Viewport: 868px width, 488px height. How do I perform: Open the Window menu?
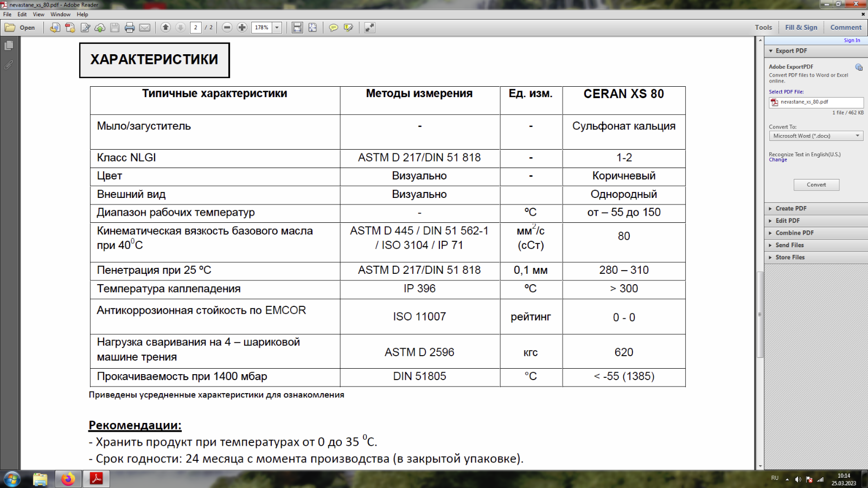tap(61, 15)
